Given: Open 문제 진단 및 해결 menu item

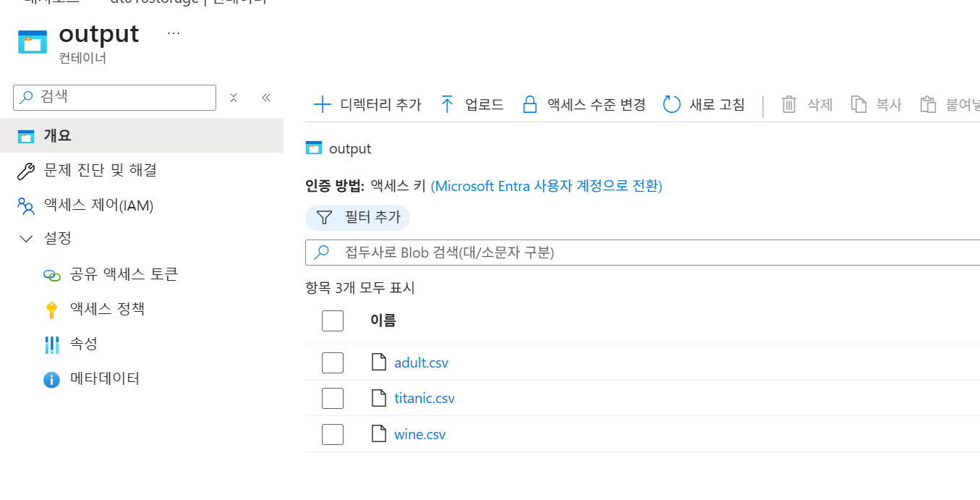Looking at the screenshot, I should tap(100, 170).
